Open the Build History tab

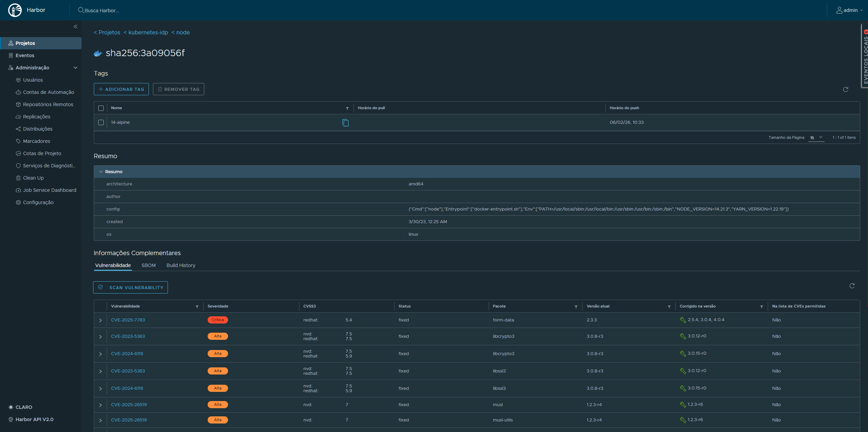pyautogui.click(x=181, y=265)
